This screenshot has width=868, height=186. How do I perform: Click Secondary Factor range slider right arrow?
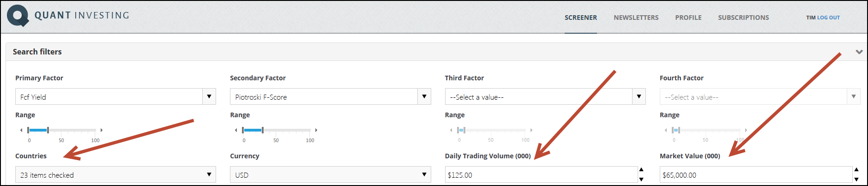tap(316, 130)
